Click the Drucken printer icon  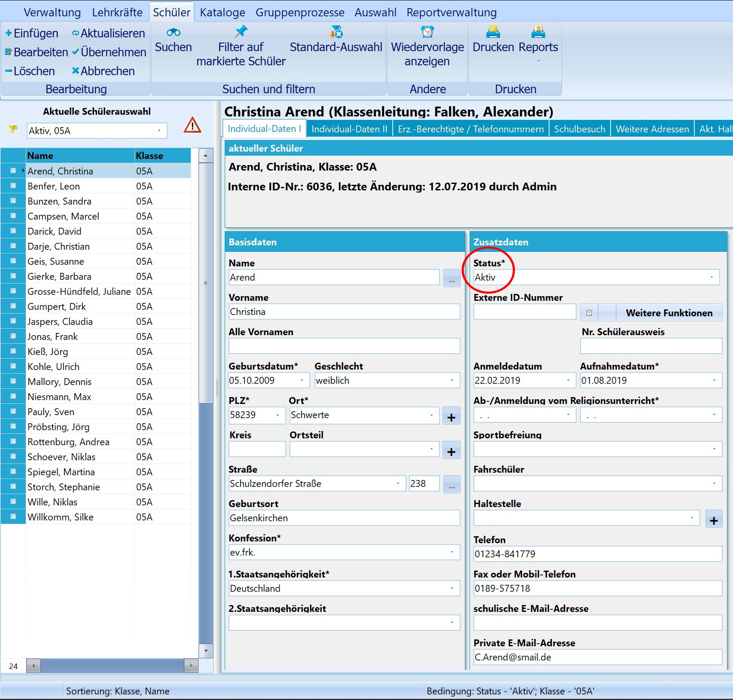(x=493, y=32)
